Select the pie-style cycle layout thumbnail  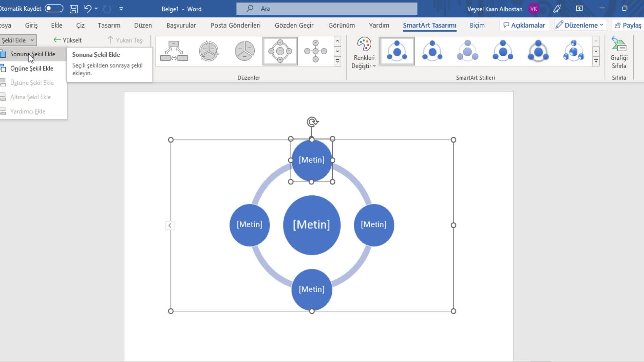(x=245, y=51)
